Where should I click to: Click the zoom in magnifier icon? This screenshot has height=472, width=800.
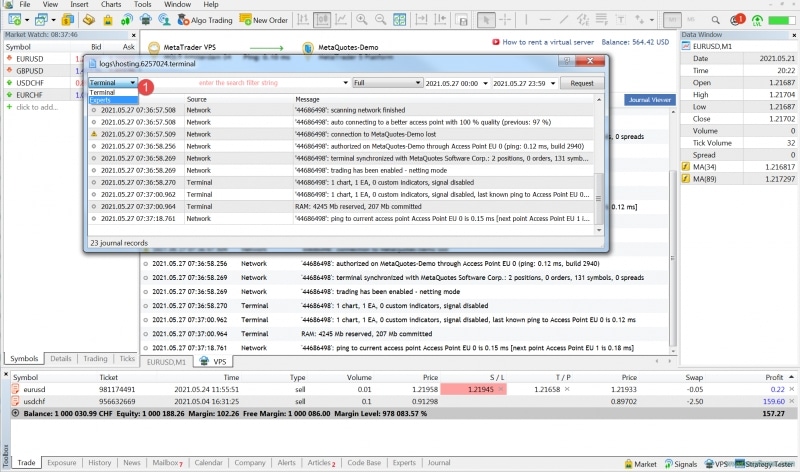pyautogui.click(x=362, y=20)
